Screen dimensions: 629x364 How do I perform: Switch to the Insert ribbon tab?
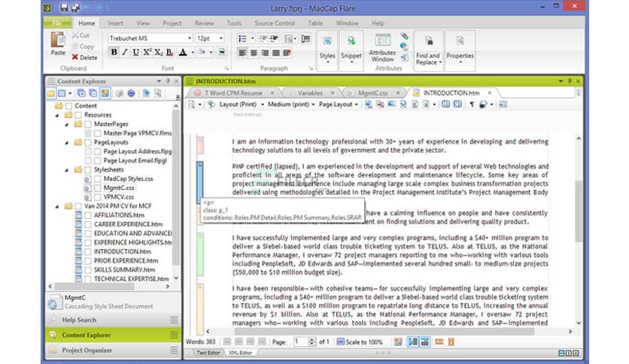coord(115,23)
